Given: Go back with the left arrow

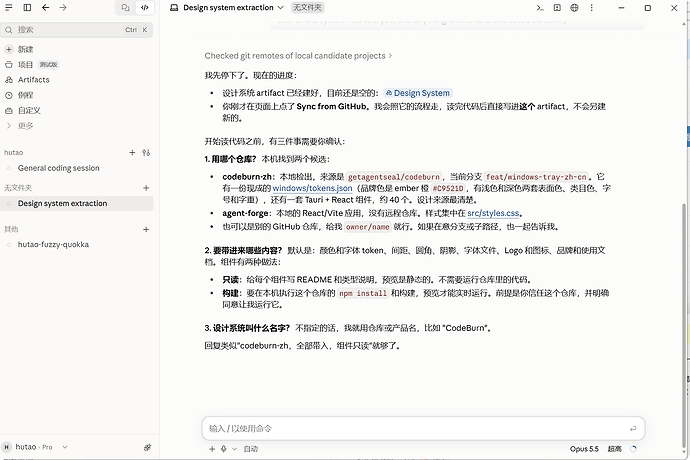Looking at the screenshot, I should point(45,7).
